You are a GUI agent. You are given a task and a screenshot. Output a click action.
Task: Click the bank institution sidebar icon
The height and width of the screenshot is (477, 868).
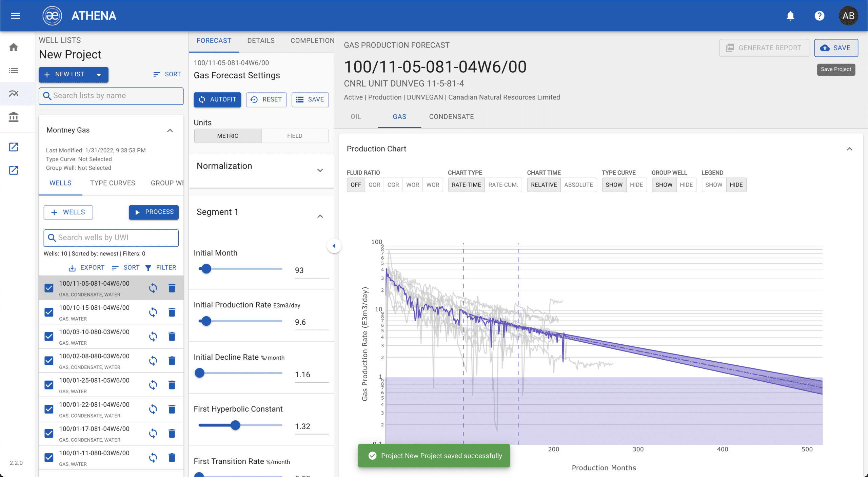pyautogui.click(x=14, y=117)
